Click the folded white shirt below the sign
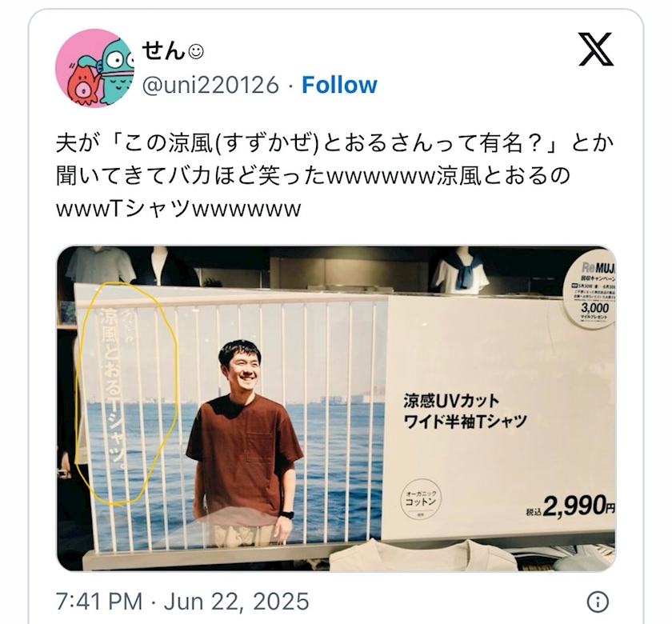This screenshot has height=624, width=672. [x=422, y=555]
